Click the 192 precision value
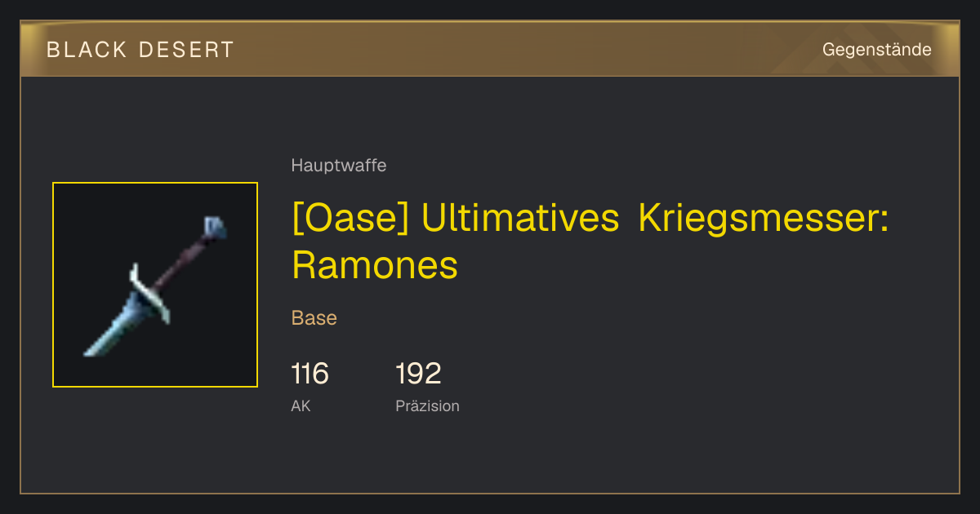980x514 pixels. coord(418,374)
